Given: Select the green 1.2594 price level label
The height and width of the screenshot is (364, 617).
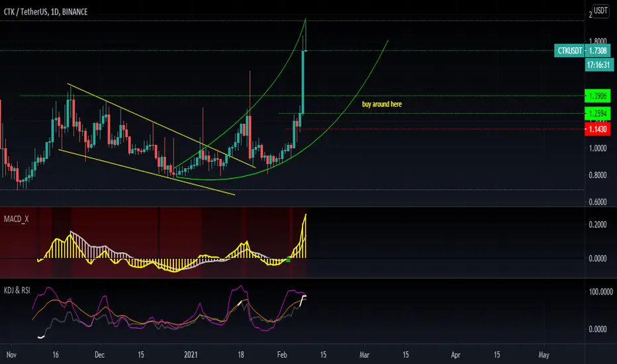Looking at the screenshot, I should click(597, 114).
